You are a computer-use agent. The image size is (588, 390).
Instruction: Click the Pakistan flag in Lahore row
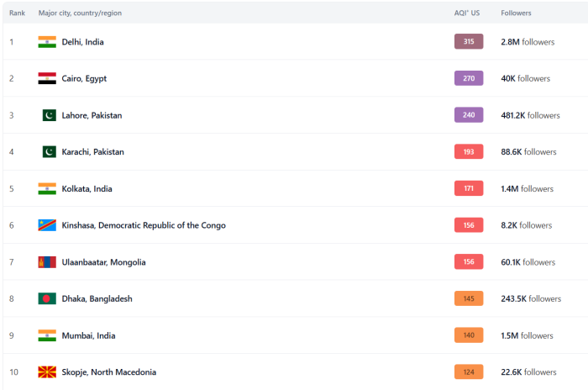click(49, 115)
